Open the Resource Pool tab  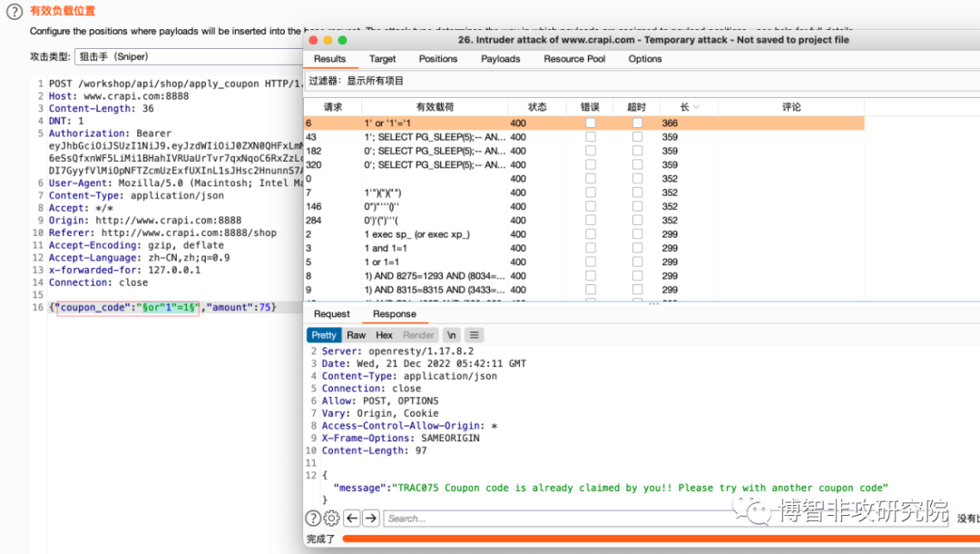click(x=574, y=59)
